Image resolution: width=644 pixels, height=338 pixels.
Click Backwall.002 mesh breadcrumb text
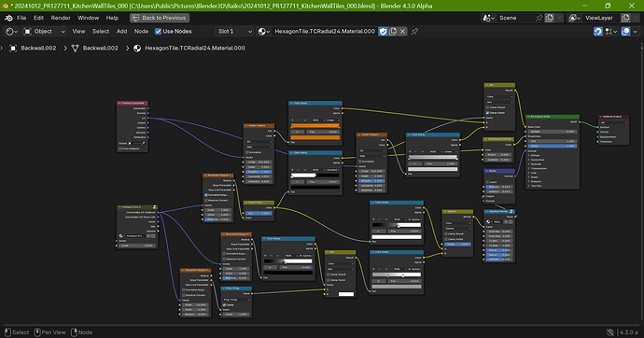(x=100, y=48)
